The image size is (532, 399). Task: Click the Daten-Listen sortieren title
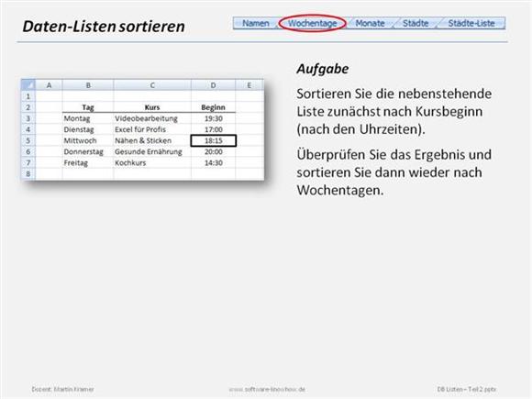(x=104, y=27)
